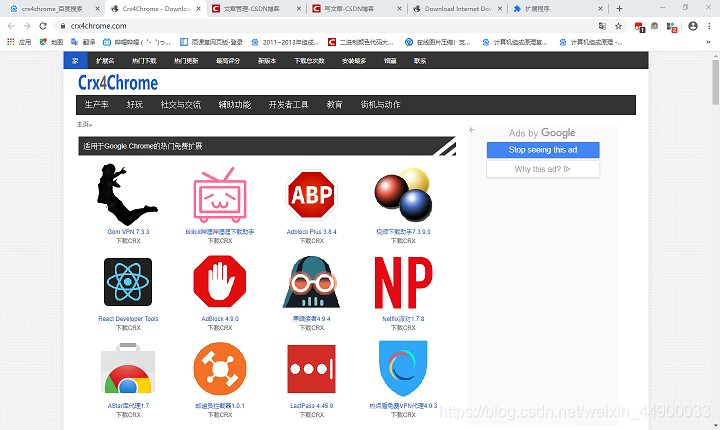720x430 pixels.
Task: Go back to the previous page
Action: pos(11,26)
